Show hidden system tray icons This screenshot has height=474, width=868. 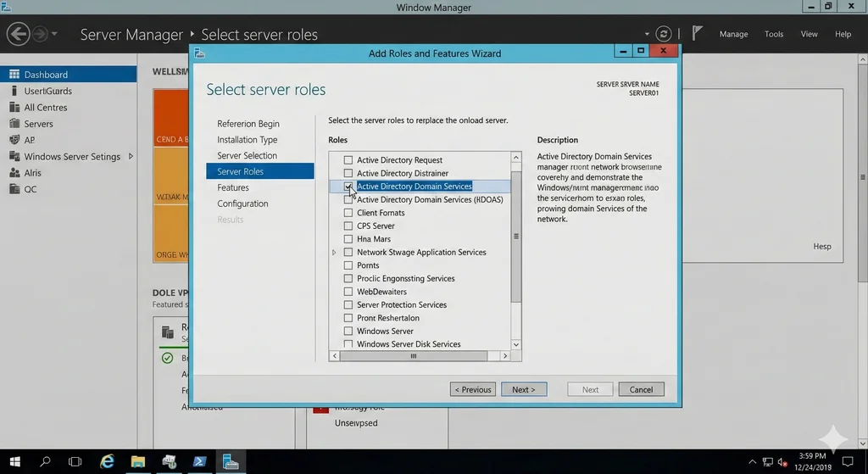point(753,461)
